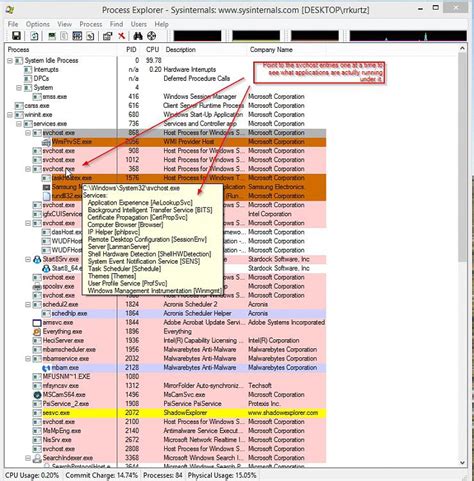Open the Help menu
The width and height of the screenshot is (474, 481).
pyautogui.click(x=161, y=24)
